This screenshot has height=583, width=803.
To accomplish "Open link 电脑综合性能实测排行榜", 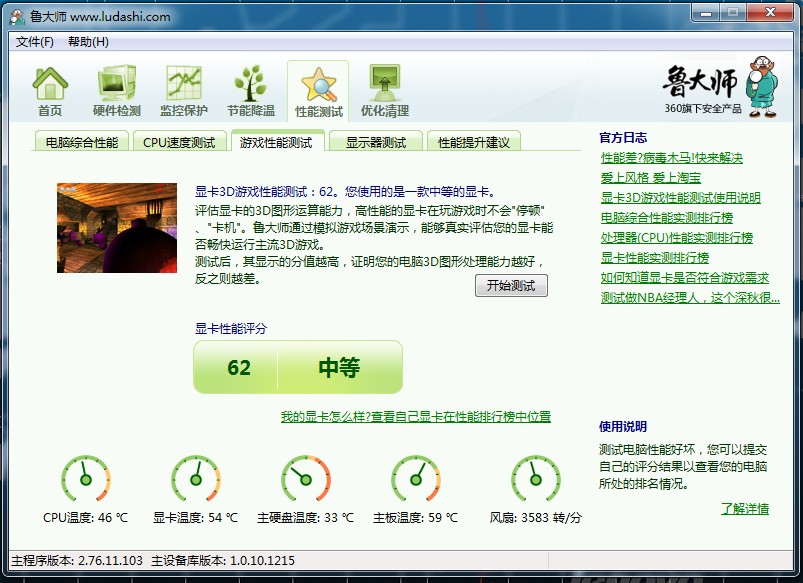I will pos(667,218).
